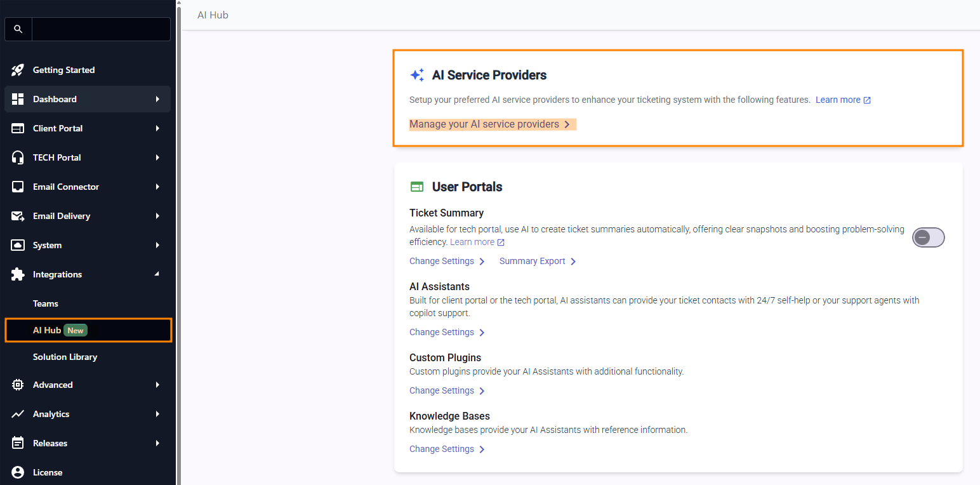Click the sidebar search input field
Image resolution: width=980 pixels, height=485 pixels.
click(101, 29)
